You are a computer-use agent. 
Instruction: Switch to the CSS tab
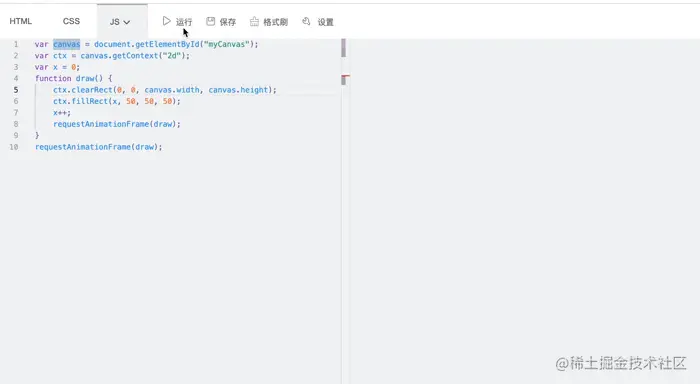tap(71, 21)
